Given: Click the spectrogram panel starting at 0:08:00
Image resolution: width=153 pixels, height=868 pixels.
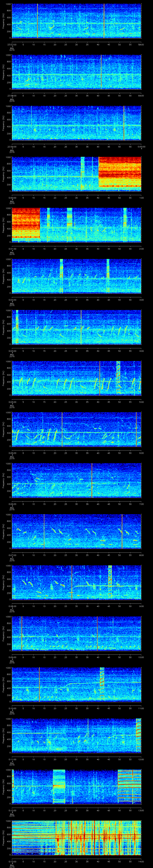Looking at the screenshot, I should pos(77,582).
